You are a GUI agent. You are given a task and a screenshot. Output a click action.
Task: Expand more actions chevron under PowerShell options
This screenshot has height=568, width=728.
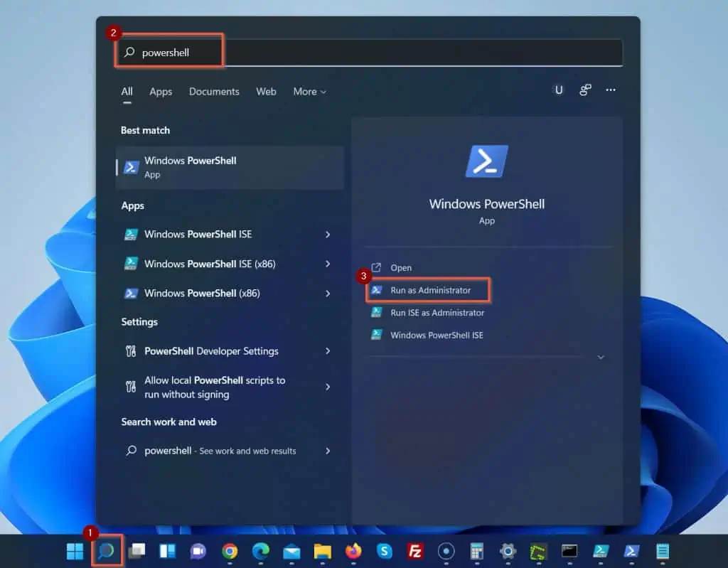[601, 357]
